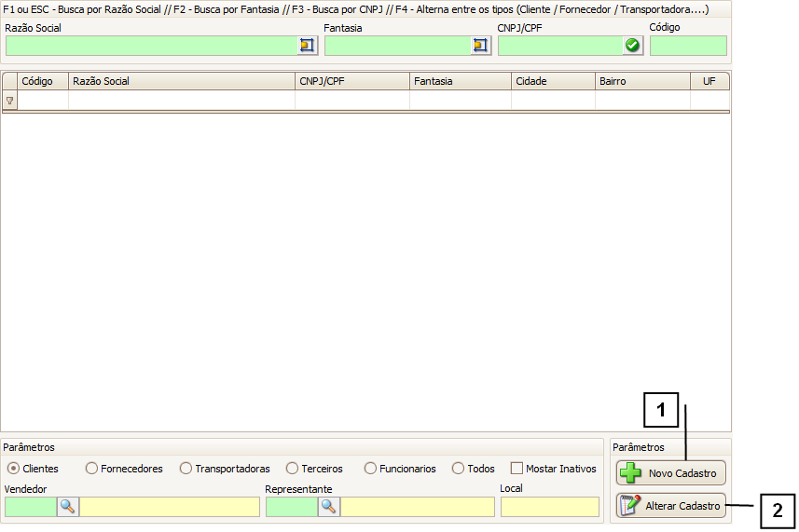Select the Terceiros radio button

(293, 469)
